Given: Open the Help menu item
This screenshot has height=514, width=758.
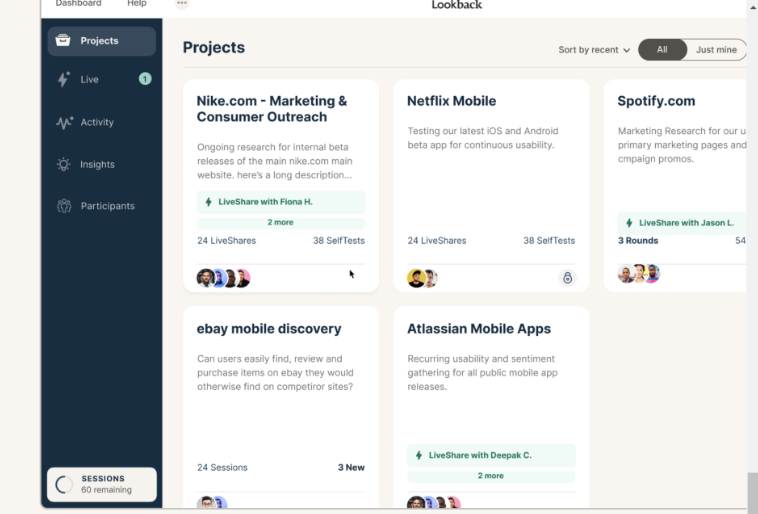Looking at the screenshot, I should tap(137, 3).
